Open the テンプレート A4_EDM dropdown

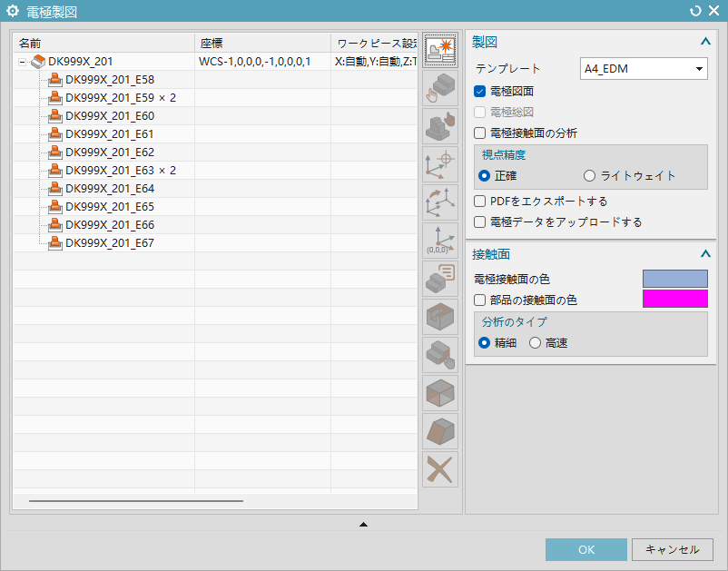(x=644, y=69)
